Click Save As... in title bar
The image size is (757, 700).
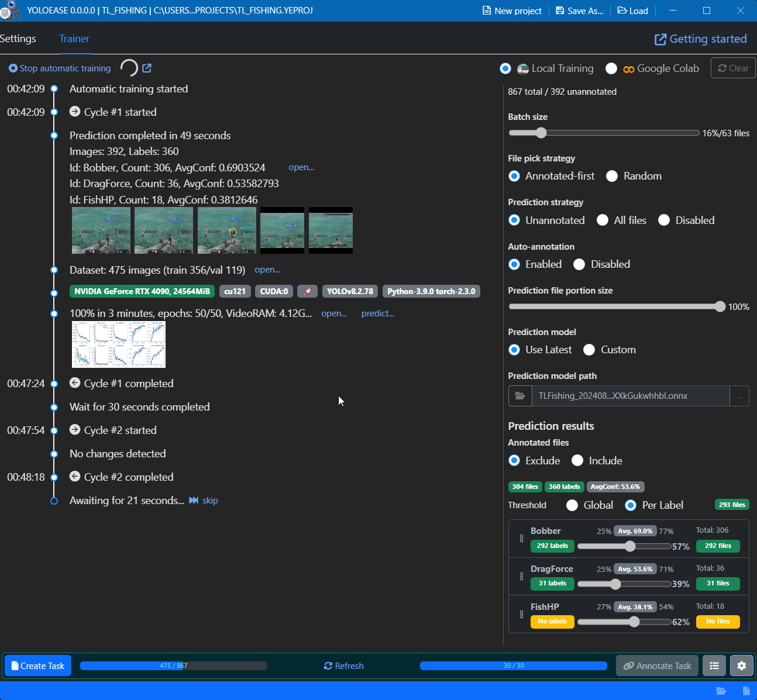(x=579, y=11)
